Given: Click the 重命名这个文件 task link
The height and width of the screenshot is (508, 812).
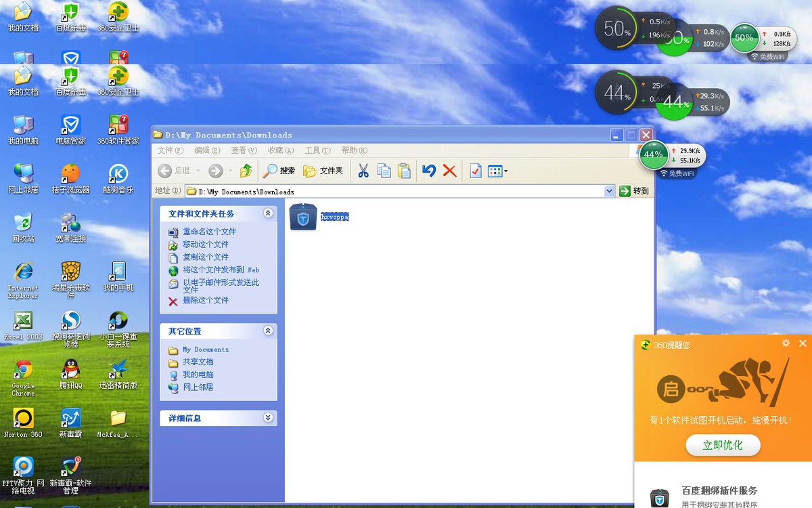Looking at the screenshot, I should [209, 232].
